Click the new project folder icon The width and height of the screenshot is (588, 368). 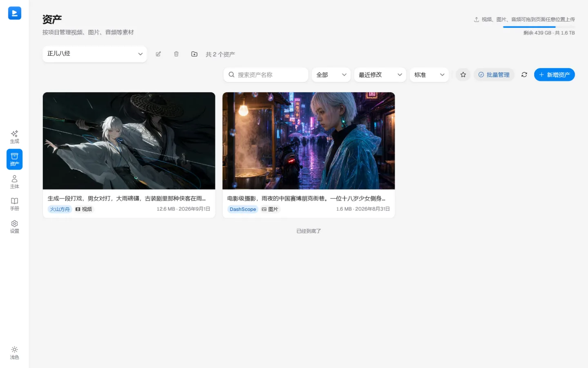[x=194, y=54]
